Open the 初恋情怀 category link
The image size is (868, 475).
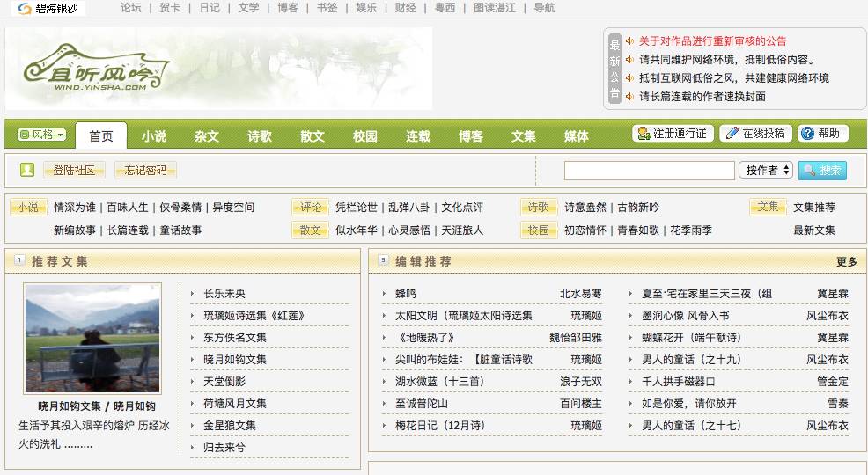tap(585, 230)
